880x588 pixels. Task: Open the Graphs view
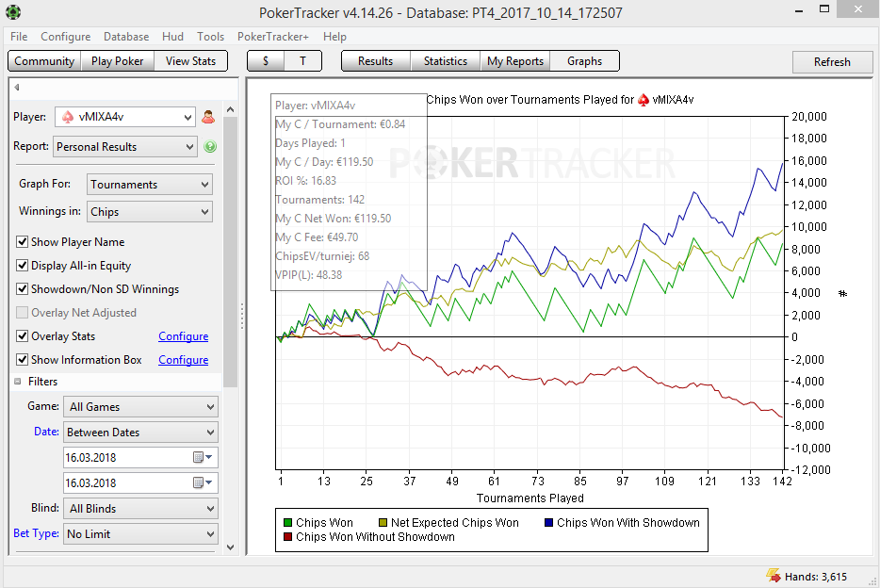[x=584, y=61]
